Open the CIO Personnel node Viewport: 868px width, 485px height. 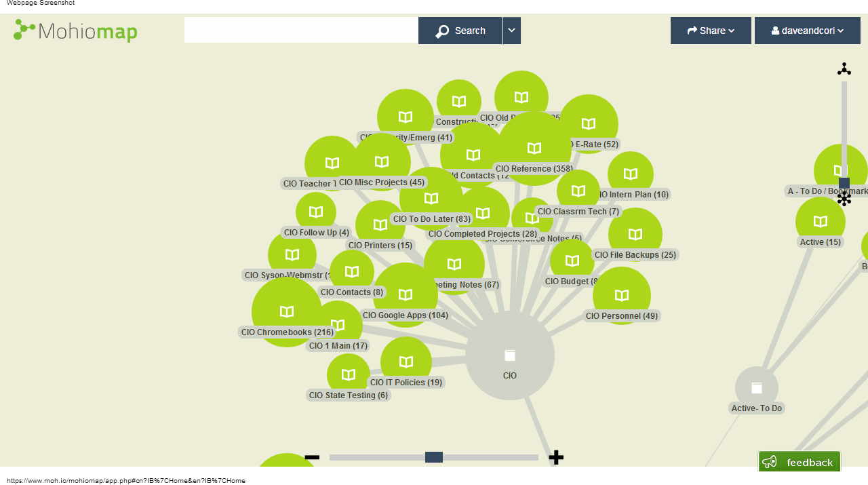point(621,294)
